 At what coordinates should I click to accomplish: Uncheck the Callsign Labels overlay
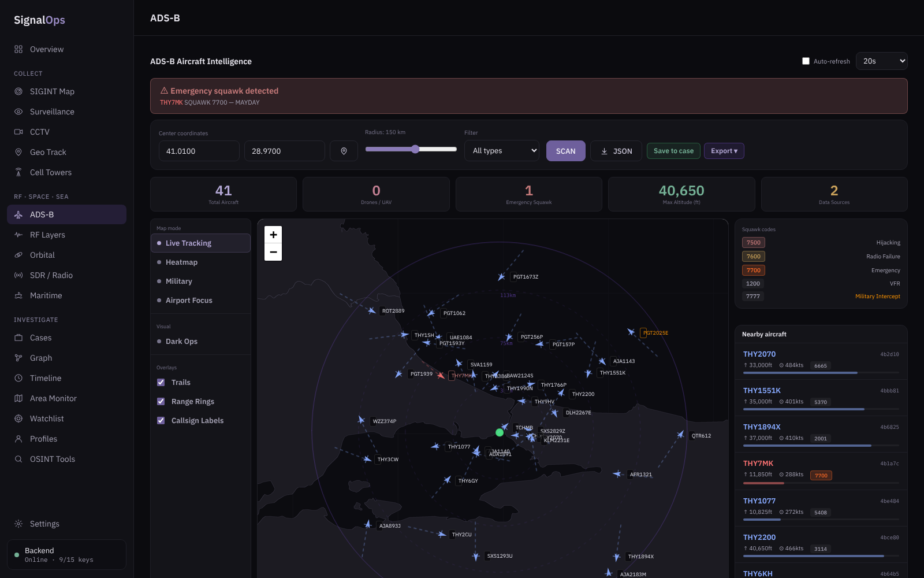(x=161, y=420)
